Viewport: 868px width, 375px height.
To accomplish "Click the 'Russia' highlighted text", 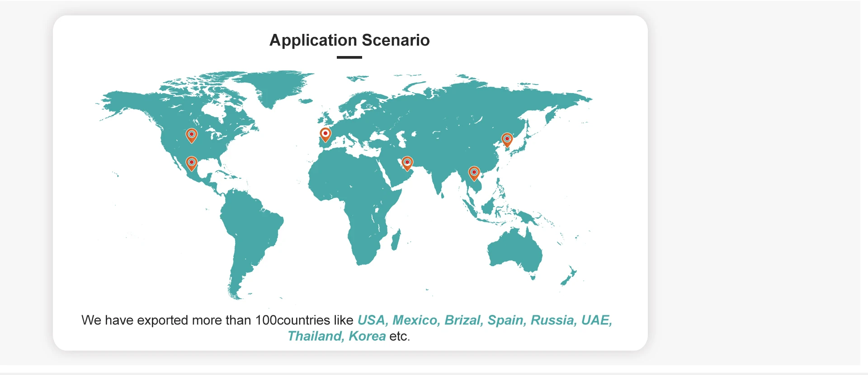I will [x=553, y=320].
